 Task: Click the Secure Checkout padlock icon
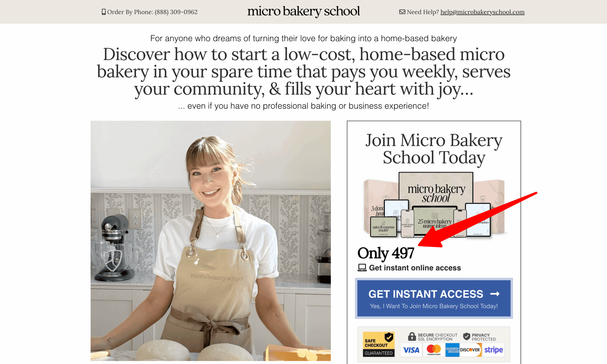click(x=412, y=336)
